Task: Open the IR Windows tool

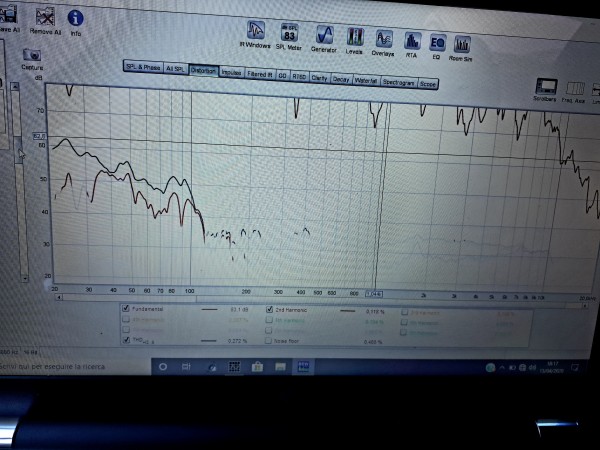Action: click(x=255, y=34)
